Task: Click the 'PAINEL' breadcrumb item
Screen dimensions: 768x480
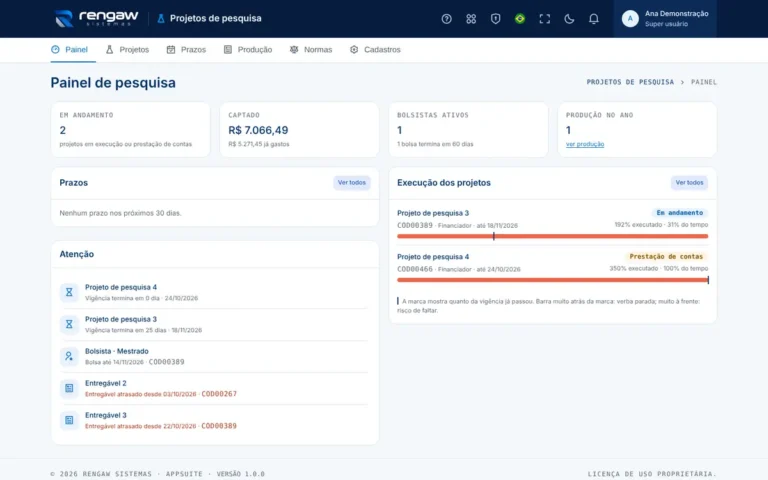Action: pyautogui.click(x=704, y=82)
